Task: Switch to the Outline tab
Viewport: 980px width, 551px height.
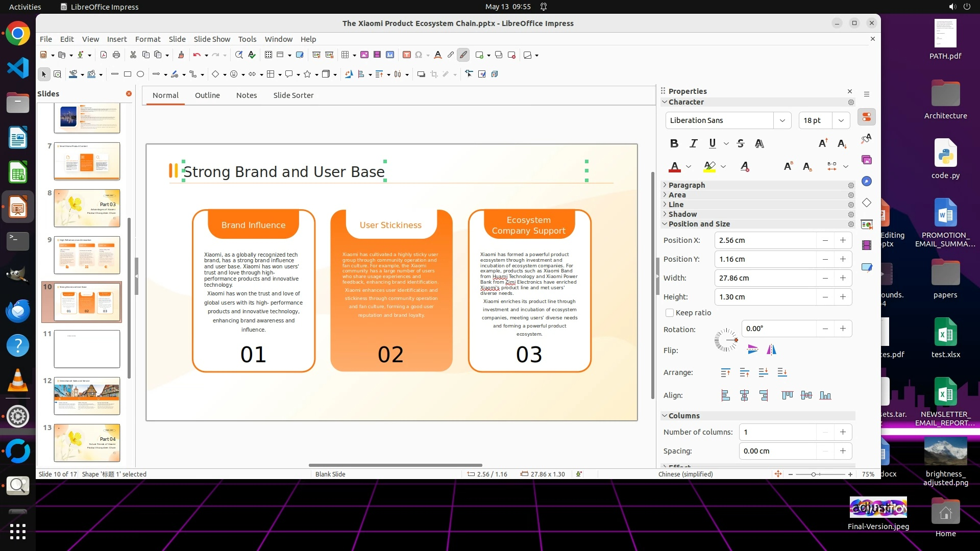Action: point(207,95)
